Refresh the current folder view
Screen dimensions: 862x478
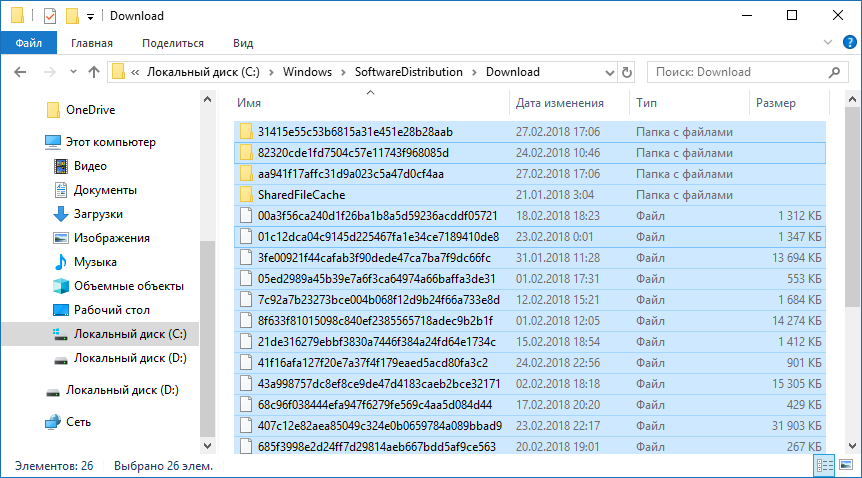pos(627,72)
